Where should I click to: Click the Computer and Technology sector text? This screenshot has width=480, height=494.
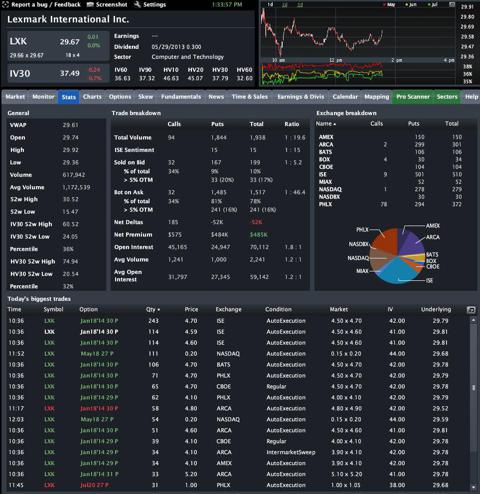tap(188, 57)
